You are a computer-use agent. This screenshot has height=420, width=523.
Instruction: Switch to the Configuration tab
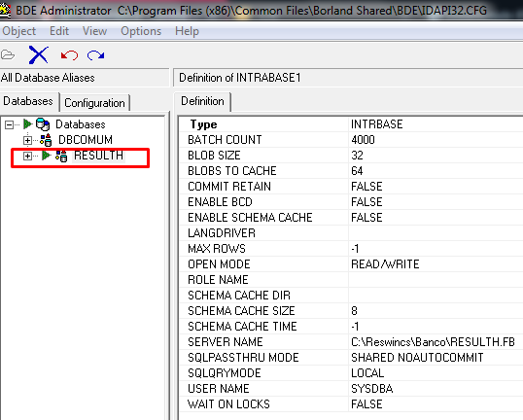(94, 103)
